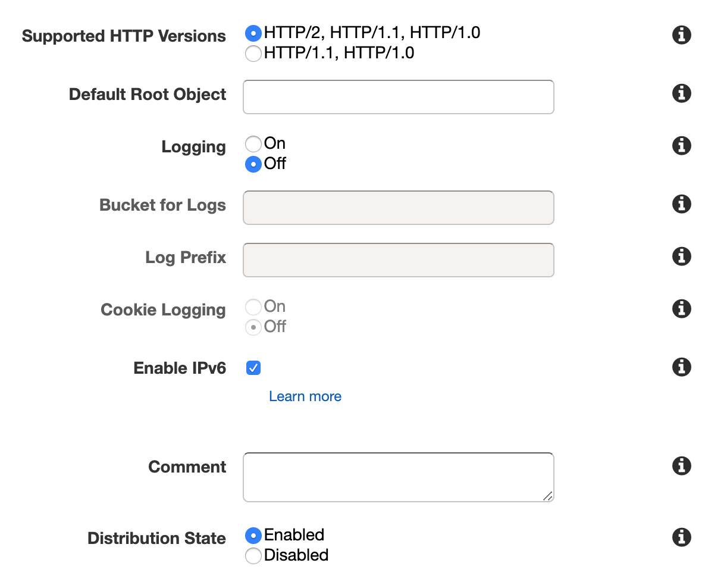The height and width of the screenshot is (588, 727).
Task: Toggle the Enable IPv6 checkbox
Action: (253, 368)
